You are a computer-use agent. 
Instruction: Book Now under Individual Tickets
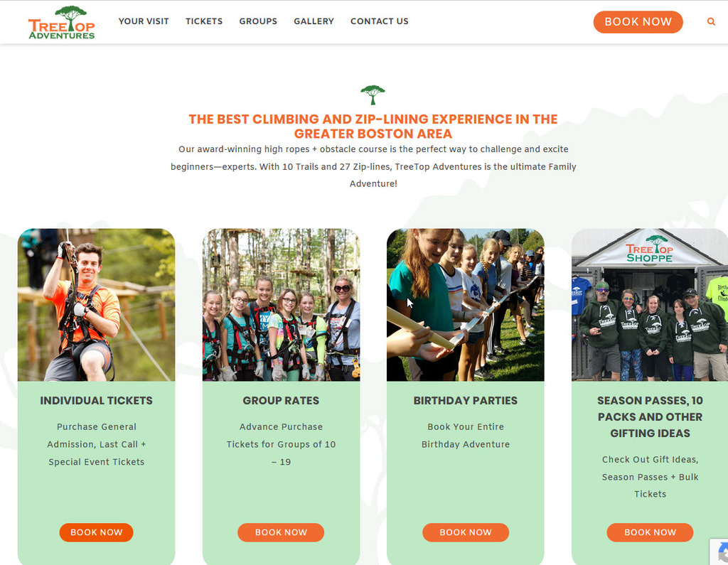96,532
